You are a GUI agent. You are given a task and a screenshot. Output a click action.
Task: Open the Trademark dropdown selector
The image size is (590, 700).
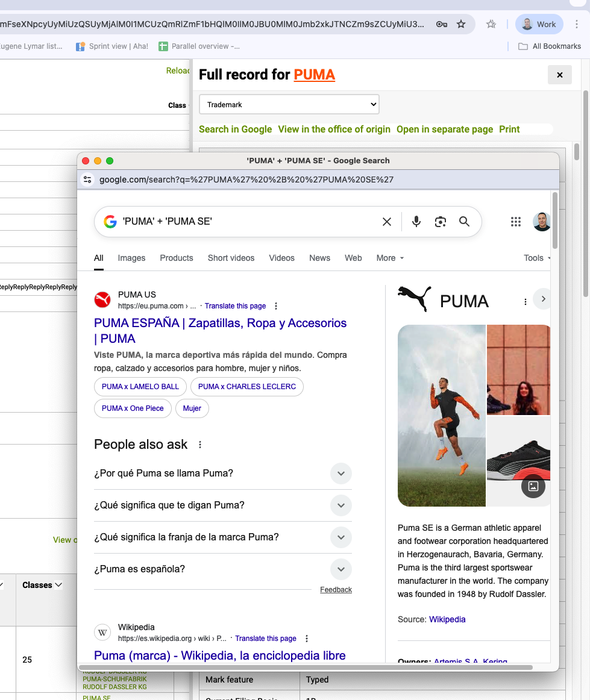point(289,104)
